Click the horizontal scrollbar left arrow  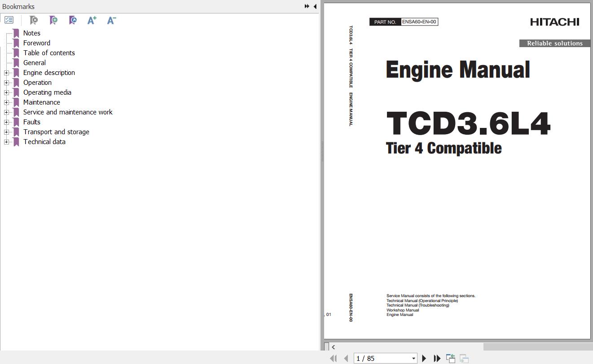(333, 347)
